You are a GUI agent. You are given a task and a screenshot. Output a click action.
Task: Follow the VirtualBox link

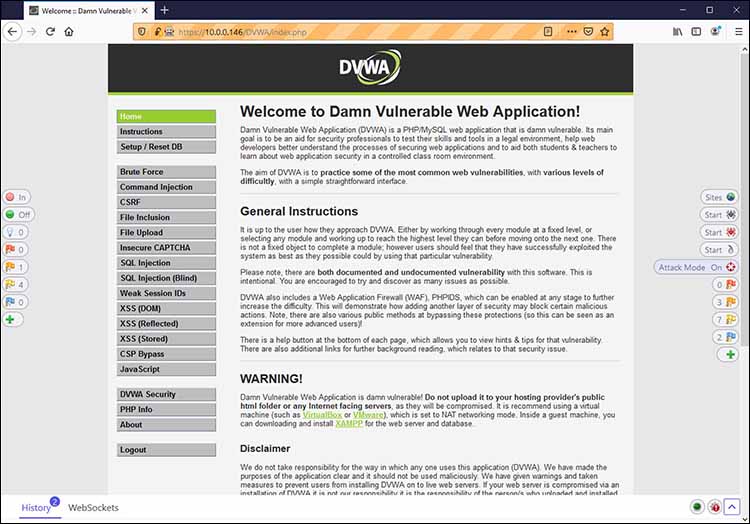(x=322, y=415)
